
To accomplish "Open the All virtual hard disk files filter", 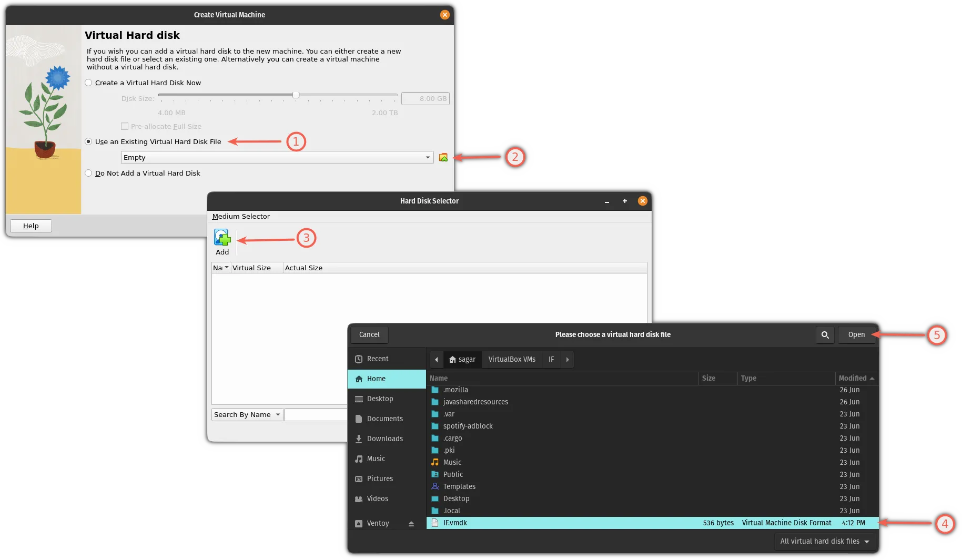I will [x=824, y=542].
